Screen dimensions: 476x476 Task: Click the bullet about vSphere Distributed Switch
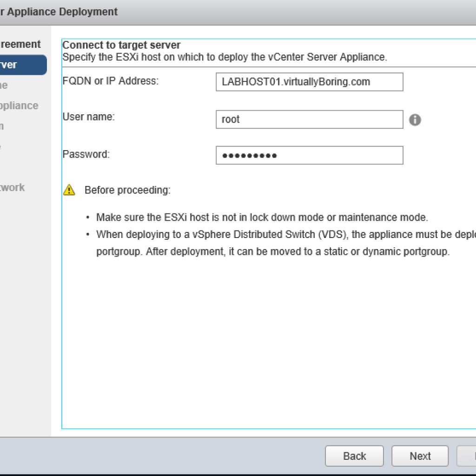[279, 234]
